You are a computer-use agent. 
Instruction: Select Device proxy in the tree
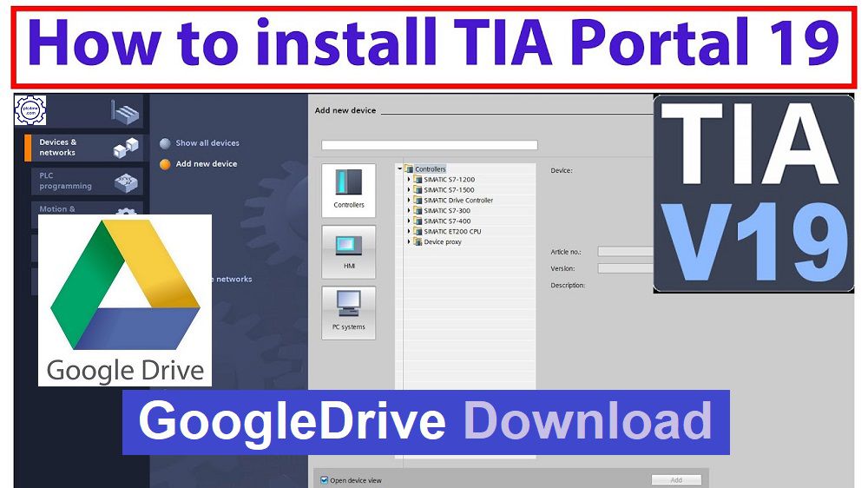pyautogui.click(x=442, y=242)
